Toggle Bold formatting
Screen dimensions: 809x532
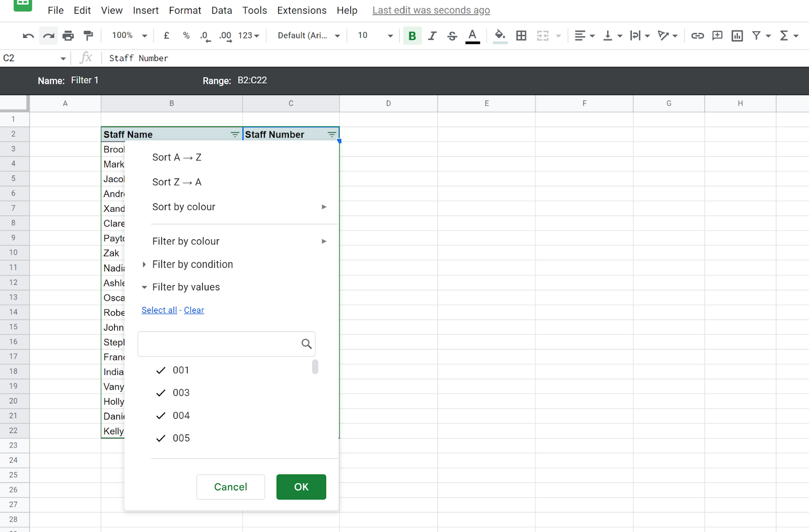tap(412, 35)
